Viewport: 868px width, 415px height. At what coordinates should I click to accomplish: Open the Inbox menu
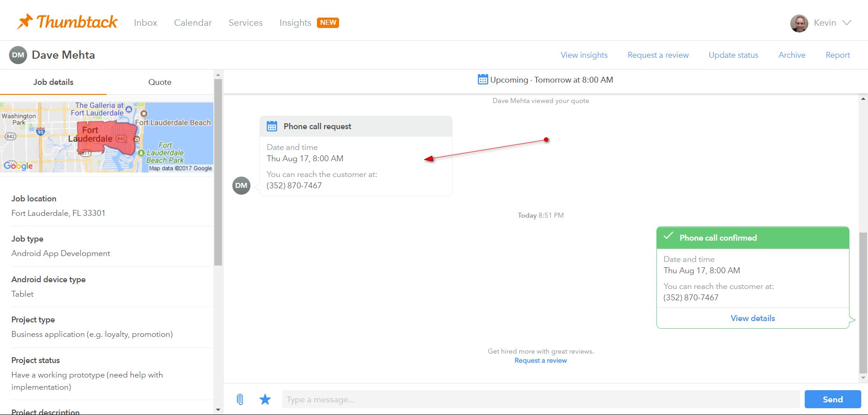146,23
